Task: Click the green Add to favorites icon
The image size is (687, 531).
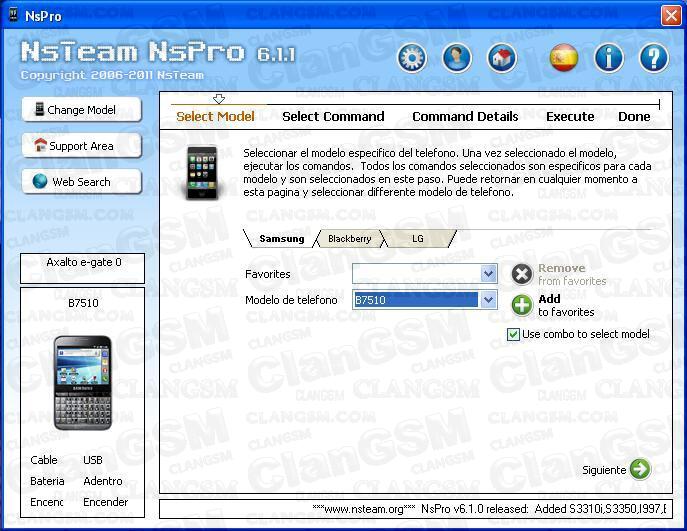Action: pos(522,305)
